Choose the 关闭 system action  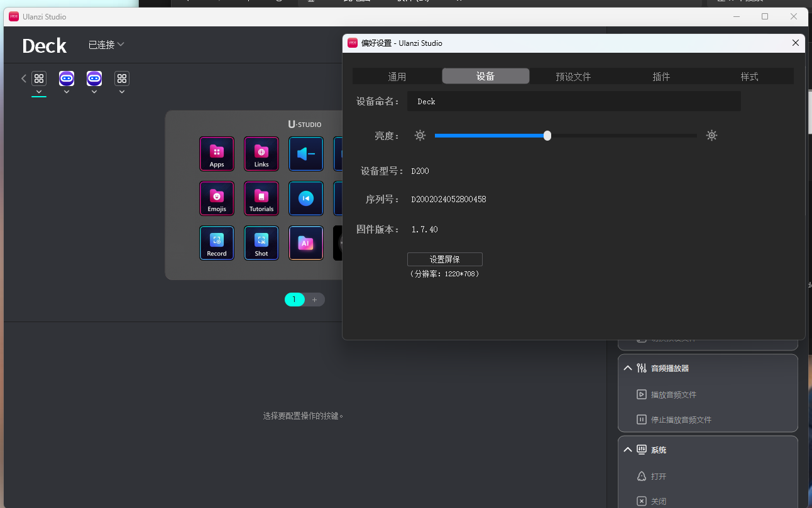click(x=659, y=502)
